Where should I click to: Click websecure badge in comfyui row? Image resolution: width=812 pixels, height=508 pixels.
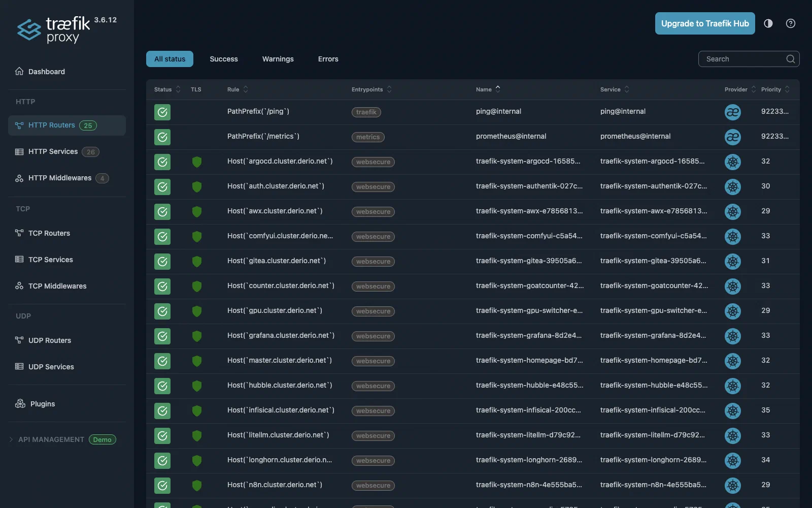(x=373, y=237)
